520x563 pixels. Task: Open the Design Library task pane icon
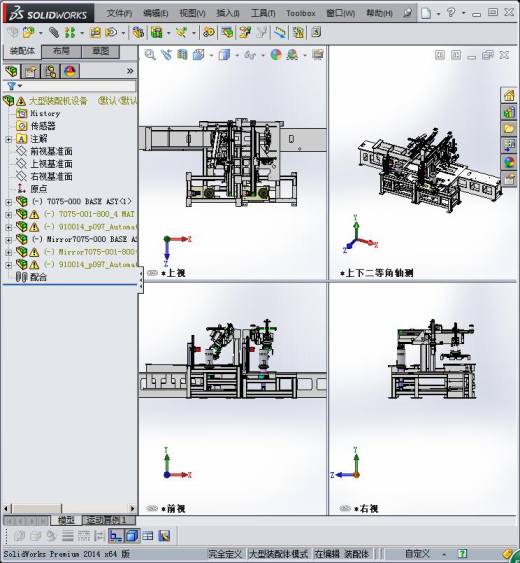[x=509, y=112]
